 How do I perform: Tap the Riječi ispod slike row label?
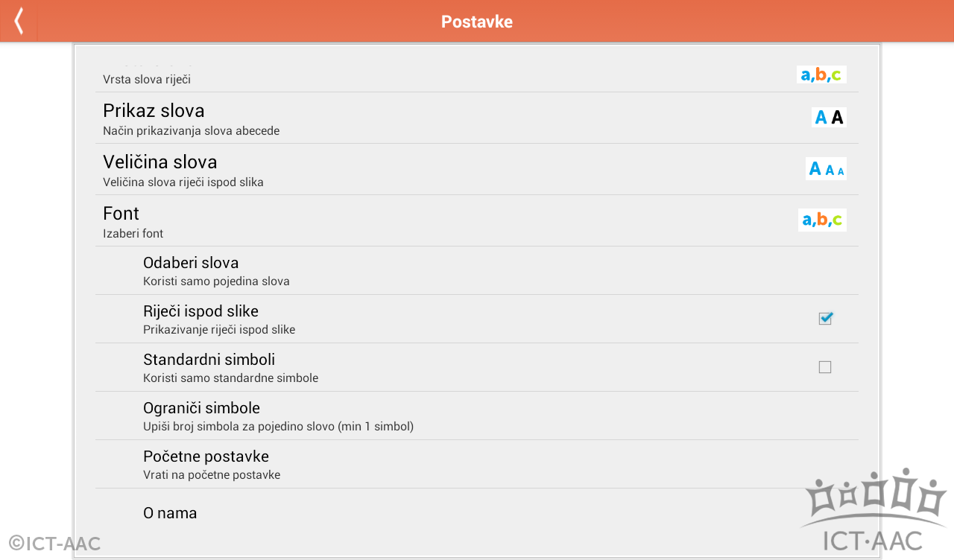[200, 311]
